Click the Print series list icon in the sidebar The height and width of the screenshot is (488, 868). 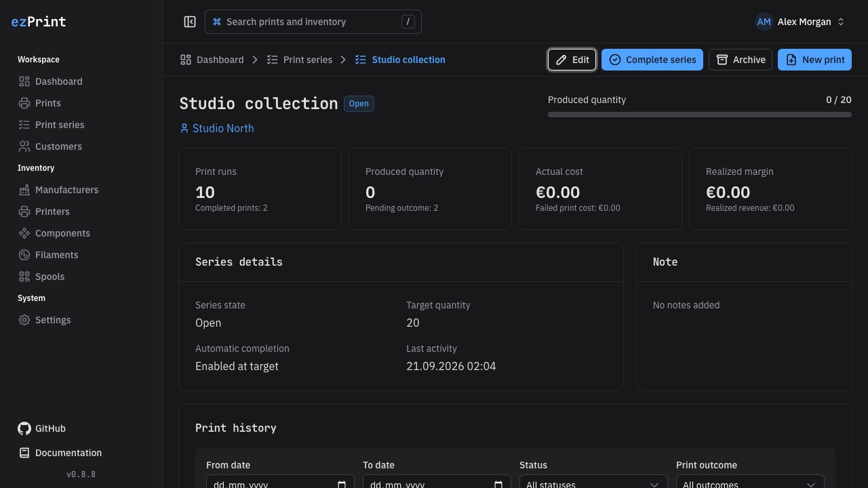(24, 125)
